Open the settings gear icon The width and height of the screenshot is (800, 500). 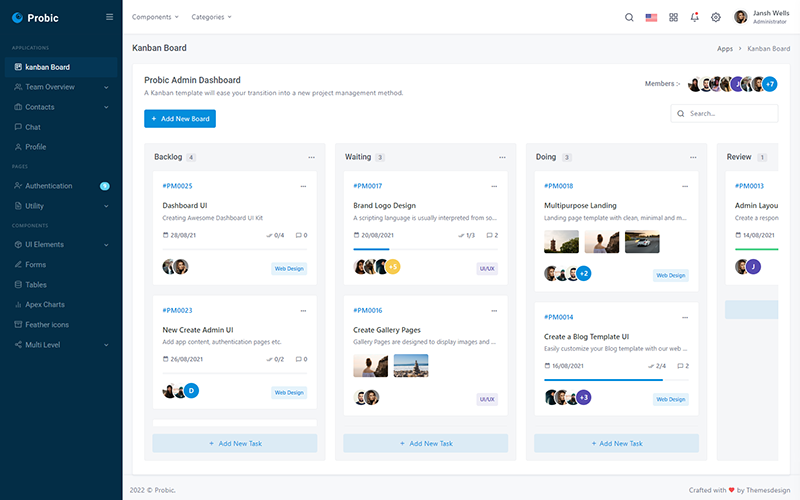pos(716,17)
